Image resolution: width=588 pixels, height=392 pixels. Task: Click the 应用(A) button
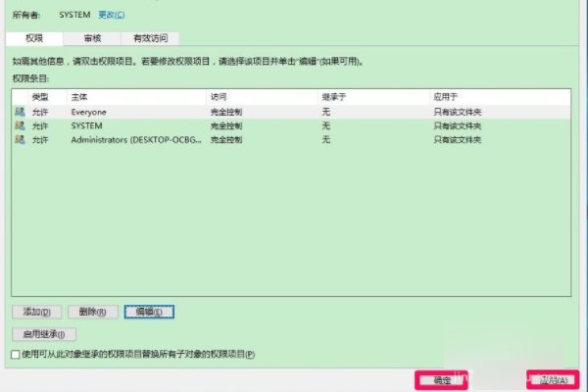point(553,380)
